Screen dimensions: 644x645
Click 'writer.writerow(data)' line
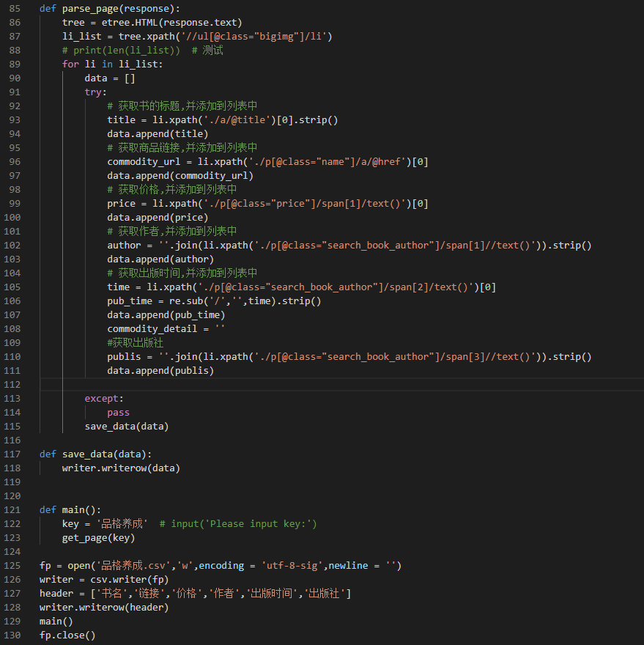click(x=121, y=468)
